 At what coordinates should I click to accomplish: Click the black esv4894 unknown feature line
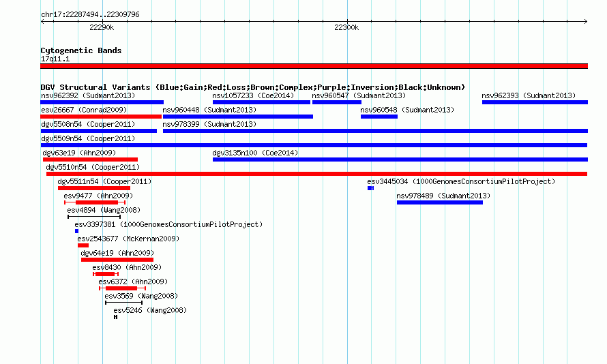pyautogui.click(x=94, y=217)
